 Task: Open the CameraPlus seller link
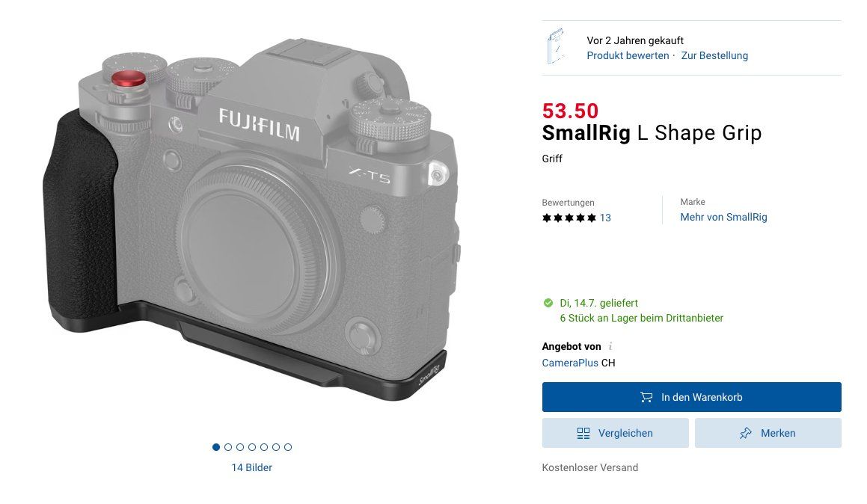[x=569, y=363]
